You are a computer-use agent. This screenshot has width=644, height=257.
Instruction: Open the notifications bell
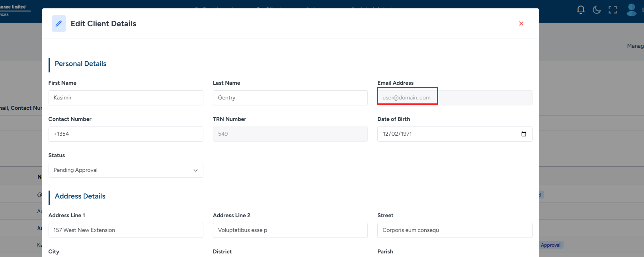[581, 10]
